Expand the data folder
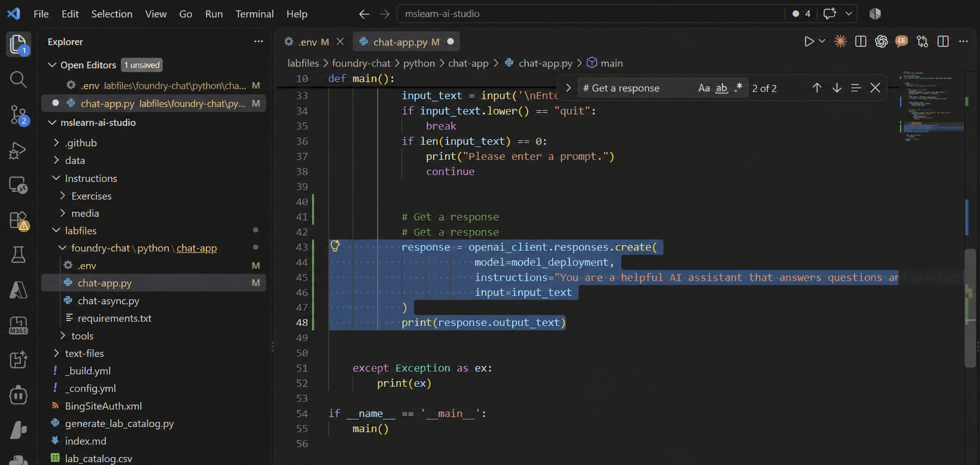The height and width of the screenshot is (465, 980). pos(56,160)
